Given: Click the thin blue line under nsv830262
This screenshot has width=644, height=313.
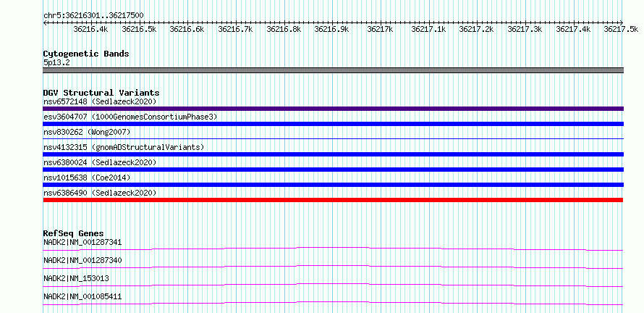Looking at the screenshot, I should [333, 139].
